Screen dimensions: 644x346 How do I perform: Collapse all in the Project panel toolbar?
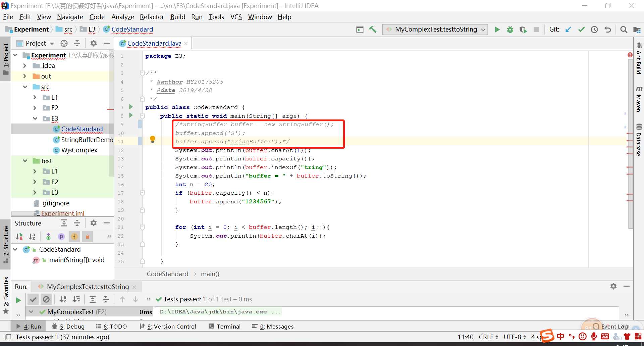pyautogui.click(x=77, y=43)
